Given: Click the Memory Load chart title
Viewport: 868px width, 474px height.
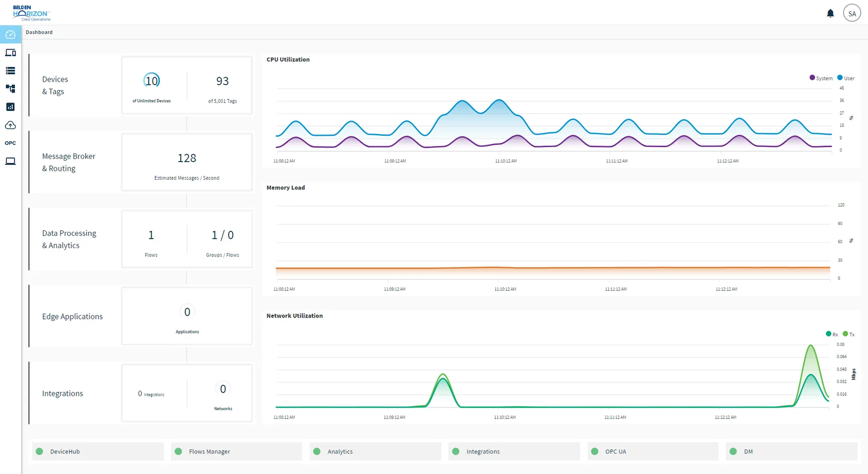Looking at the screenshot, I should (286, 188).
